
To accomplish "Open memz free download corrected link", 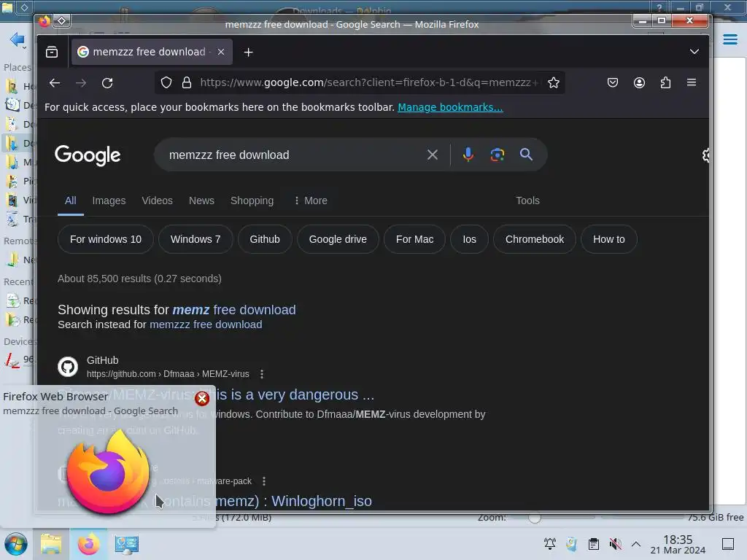I will pyautogui.click(x=234, y=309).
